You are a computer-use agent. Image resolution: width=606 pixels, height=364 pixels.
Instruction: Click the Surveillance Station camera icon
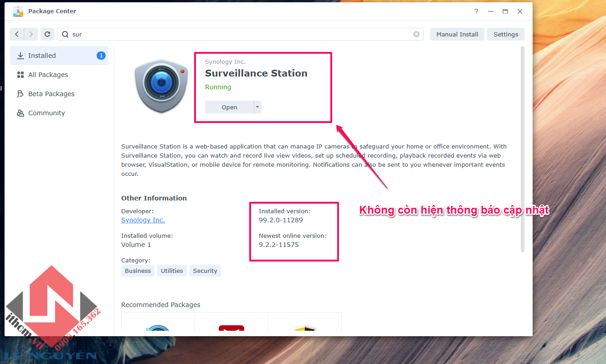[x=161, y=85]
